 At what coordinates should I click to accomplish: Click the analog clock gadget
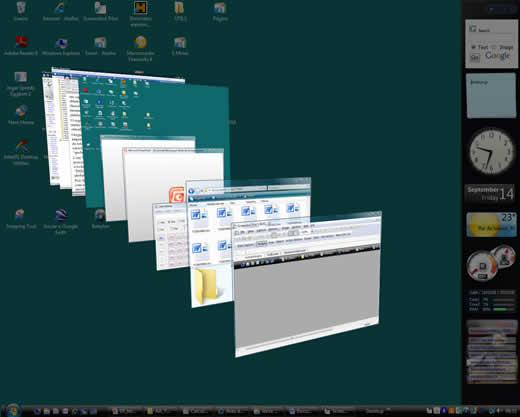click(491, 151)
